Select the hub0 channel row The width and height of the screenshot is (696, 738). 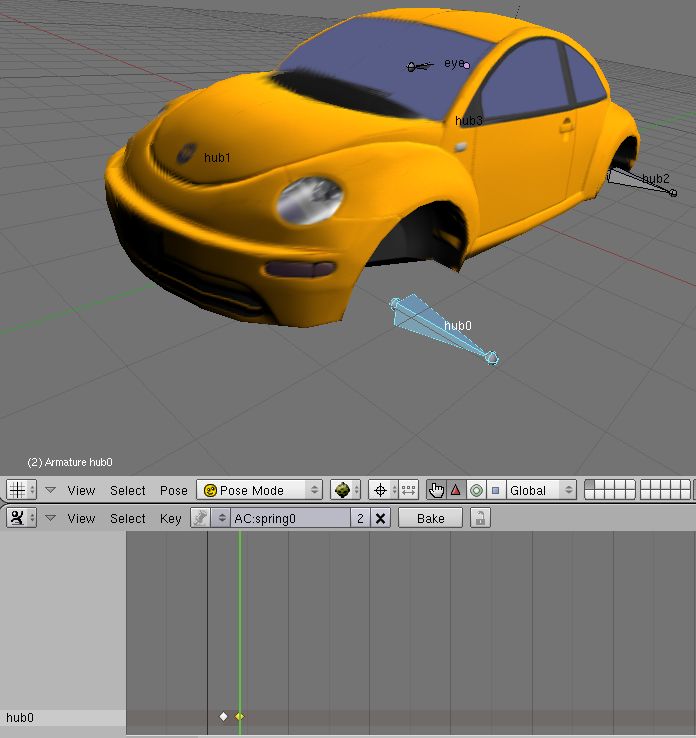point(63,717)
